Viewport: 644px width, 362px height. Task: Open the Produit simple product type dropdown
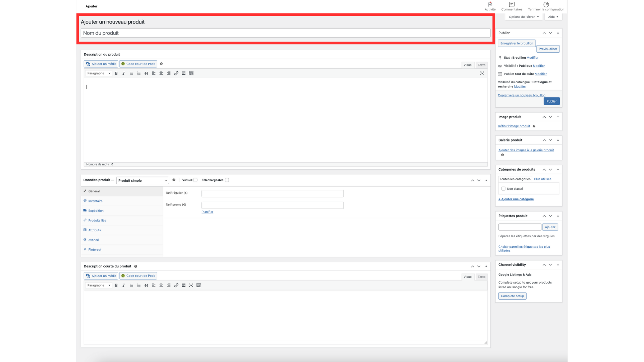pos(143,180)
